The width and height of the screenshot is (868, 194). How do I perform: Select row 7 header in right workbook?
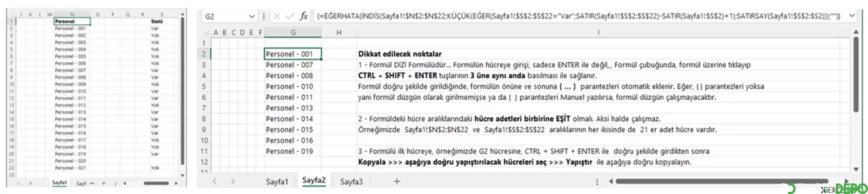[204, 108]
